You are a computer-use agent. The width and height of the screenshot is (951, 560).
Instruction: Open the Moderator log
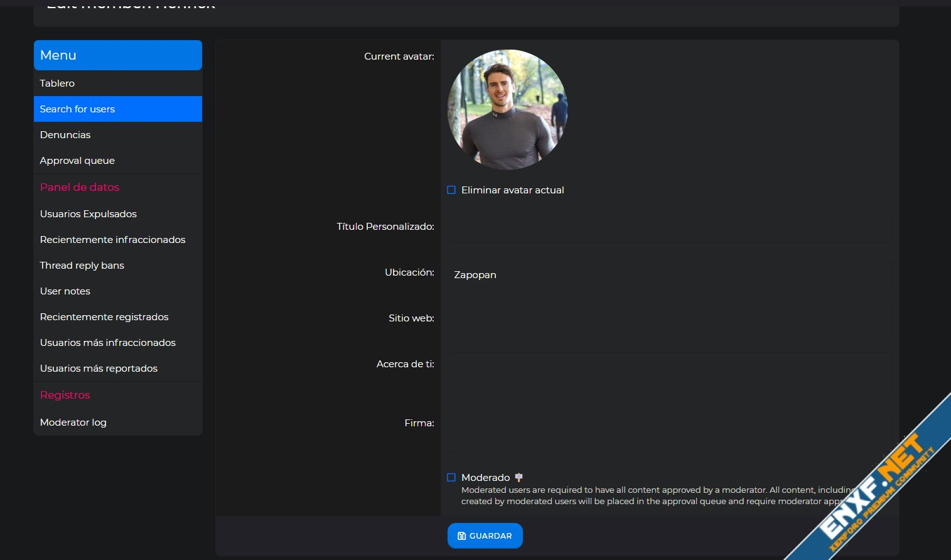coord(118,422)
